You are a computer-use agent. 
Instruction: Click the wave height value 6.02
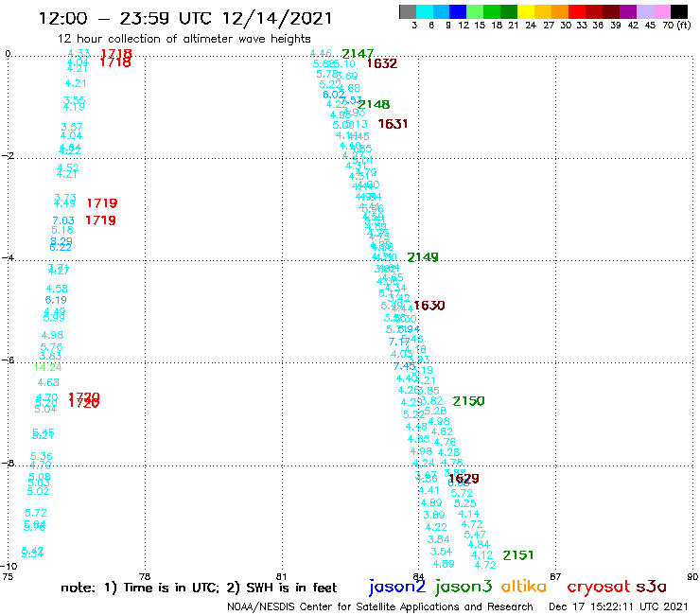(334, 95)
